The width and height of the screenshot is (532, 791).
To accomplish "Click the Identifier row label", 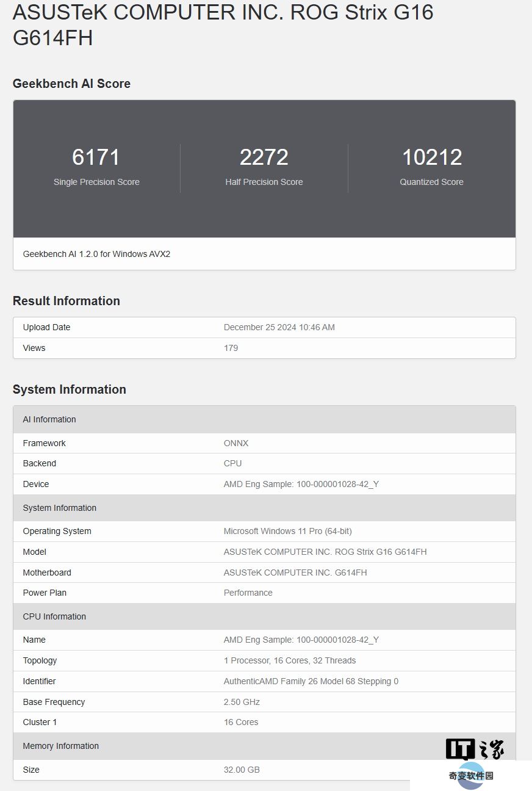I will 39,681.
